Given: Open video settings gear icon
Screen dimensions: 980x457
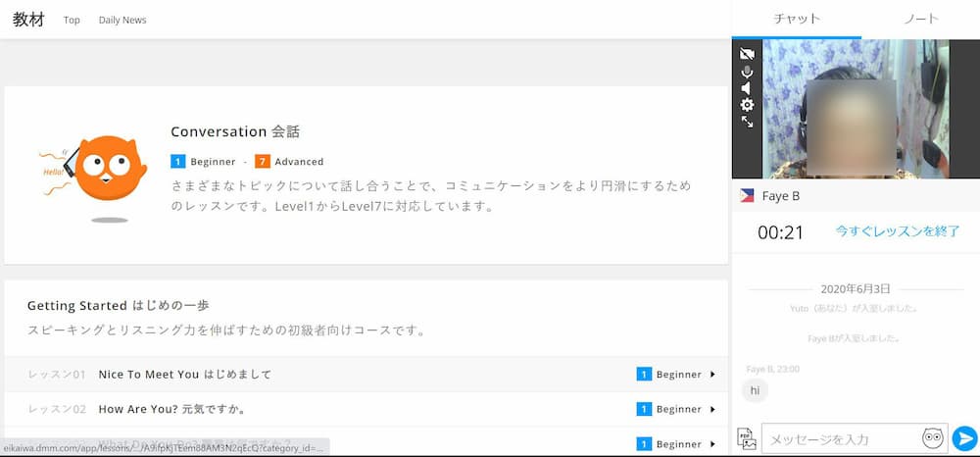Looking at the screenshot, I should coord(747,104).
